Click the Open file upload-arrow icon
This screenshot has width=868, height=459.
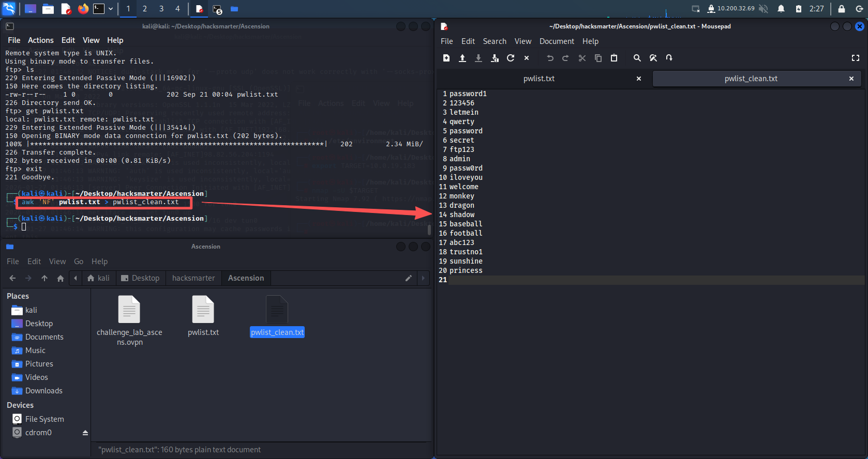[462, 58]
